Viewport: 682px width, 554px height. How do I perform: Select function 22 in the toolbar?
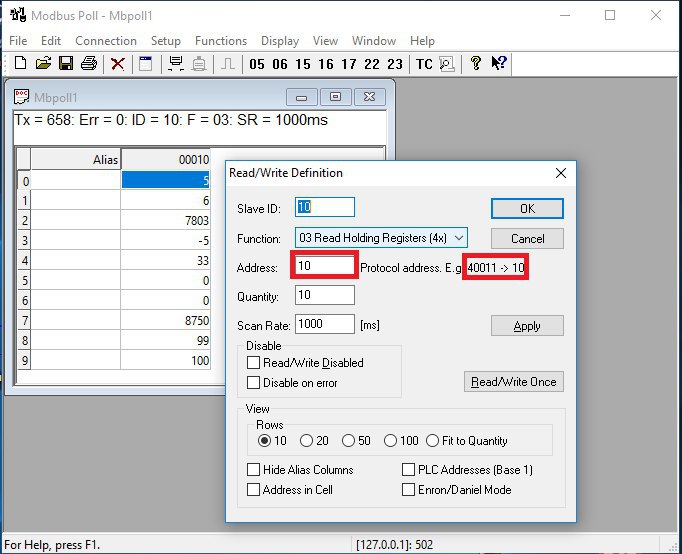pyautogui.click(x=372, y=64)
